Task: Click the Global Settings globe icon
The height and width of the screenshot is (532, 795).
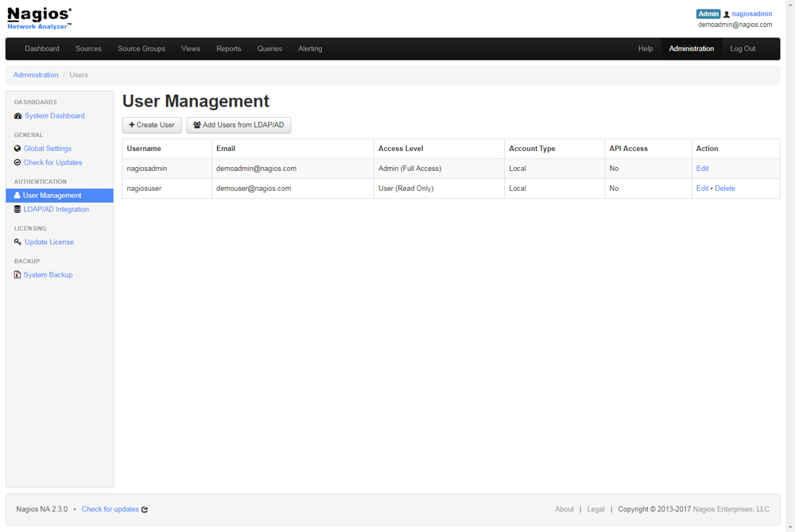Action: click(x=17, y=149)
